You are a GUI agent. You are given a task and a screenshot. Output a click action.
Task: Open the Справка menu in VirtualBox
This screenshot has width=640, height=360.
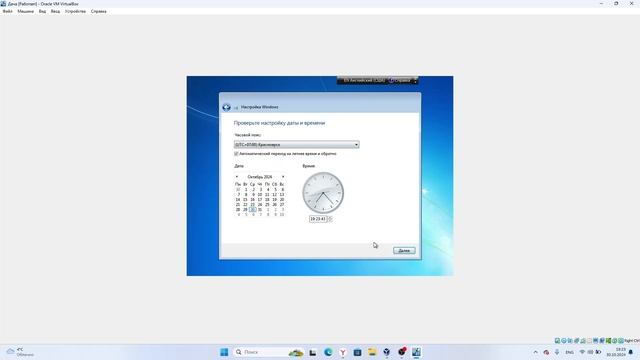pos(98,11)
